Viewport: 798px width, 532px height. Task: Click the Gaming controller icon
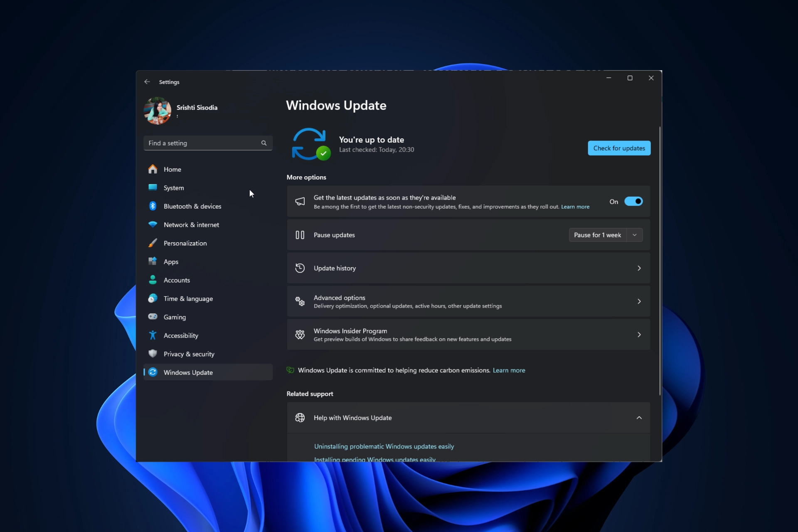click(x=153, y=317)
